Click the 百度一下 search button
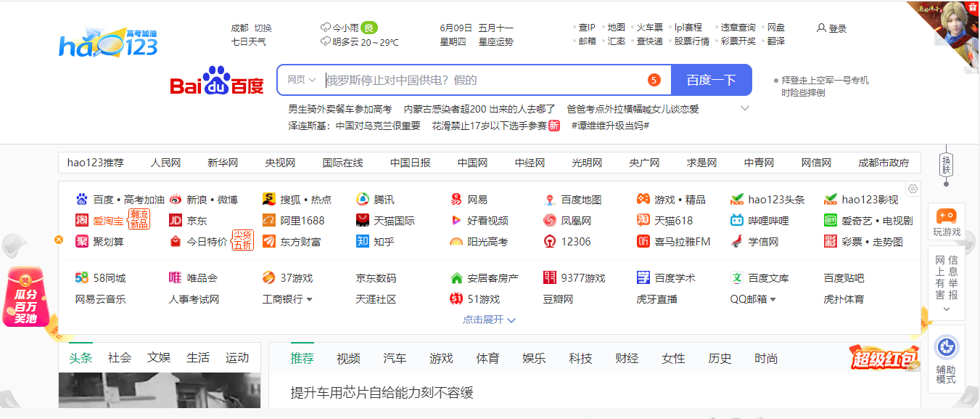The image size is (980, 419). (712, 79)
